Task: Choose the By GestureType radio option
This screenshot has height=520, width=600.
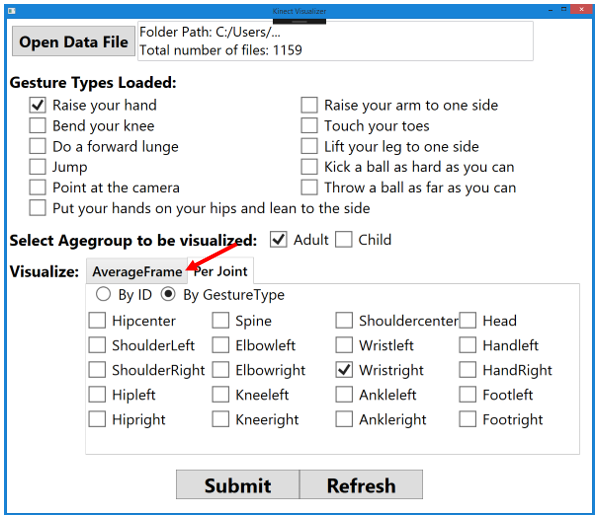Action: tap(169, 295)
